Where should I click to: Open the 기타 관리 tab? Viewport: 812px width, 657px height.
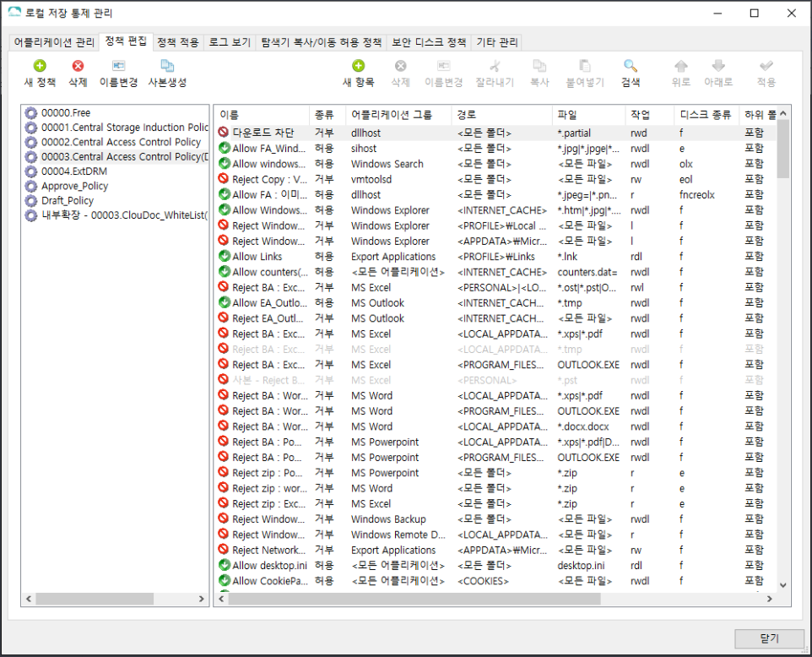496,42
